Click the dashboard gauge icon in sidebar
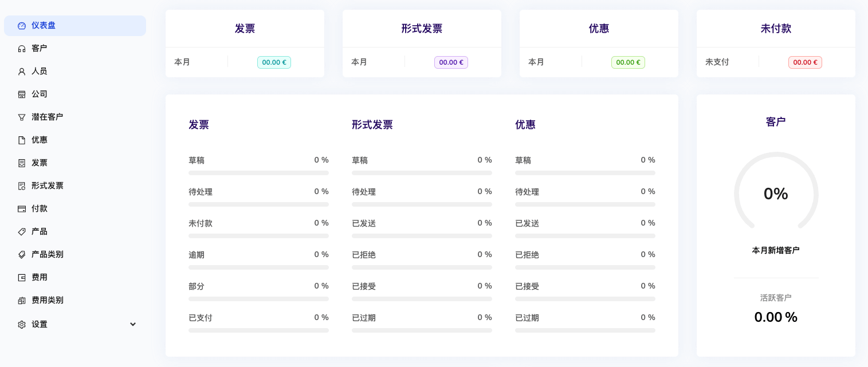Viewport: 868px width, 367px height. point(22,26)
